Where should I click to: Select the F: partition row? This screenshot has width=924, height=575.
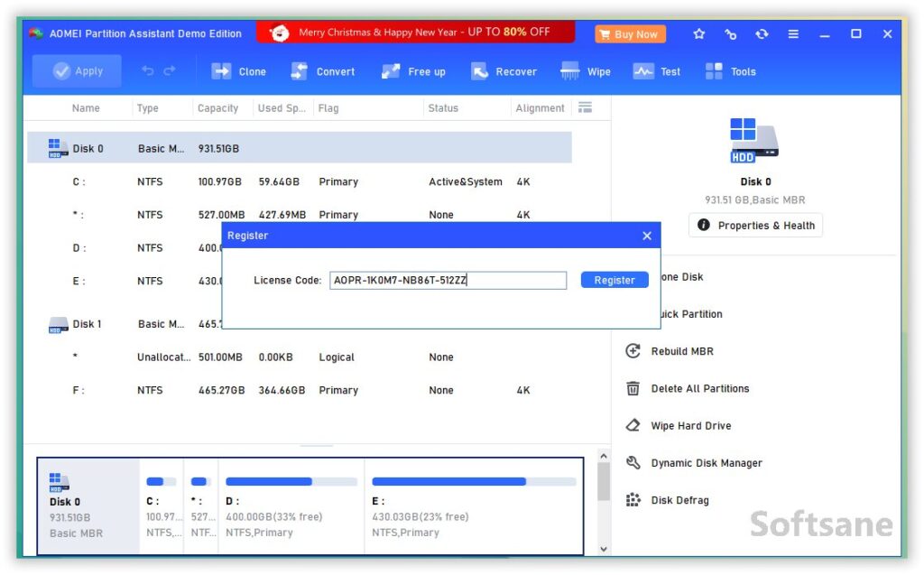point(300,390)
